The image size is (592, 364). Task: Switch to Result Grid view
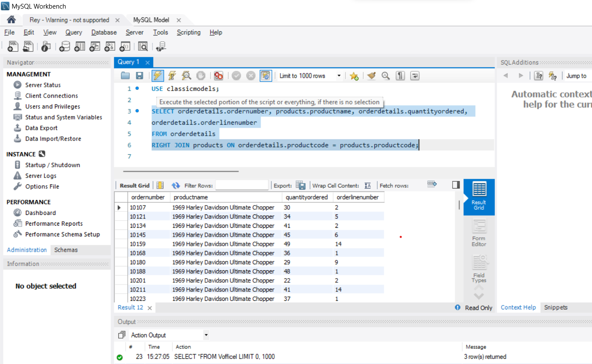pyautogui.click(x=479, y=196)
